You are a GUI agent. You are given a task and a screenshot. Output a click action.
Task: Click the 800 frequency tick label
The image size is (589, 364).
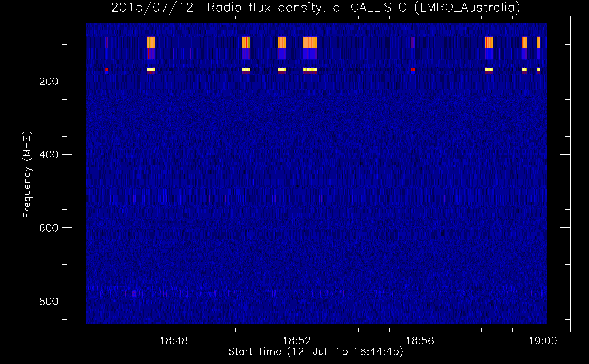coord(49,301)
